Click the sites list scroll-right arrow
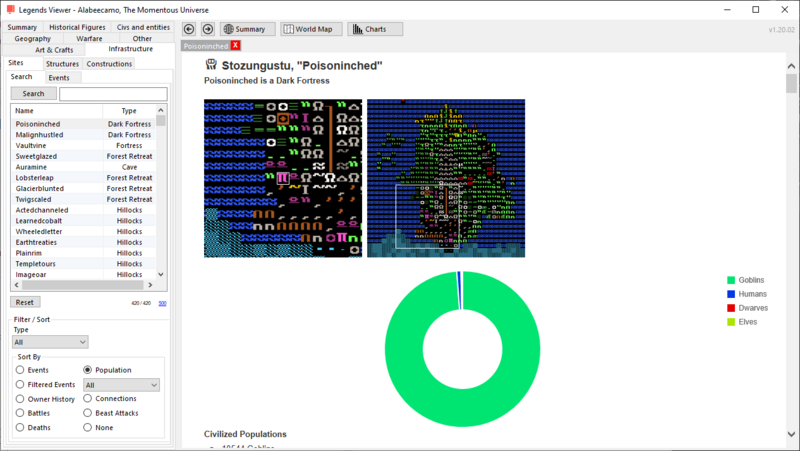800x451 pixels. coord(150,285)
